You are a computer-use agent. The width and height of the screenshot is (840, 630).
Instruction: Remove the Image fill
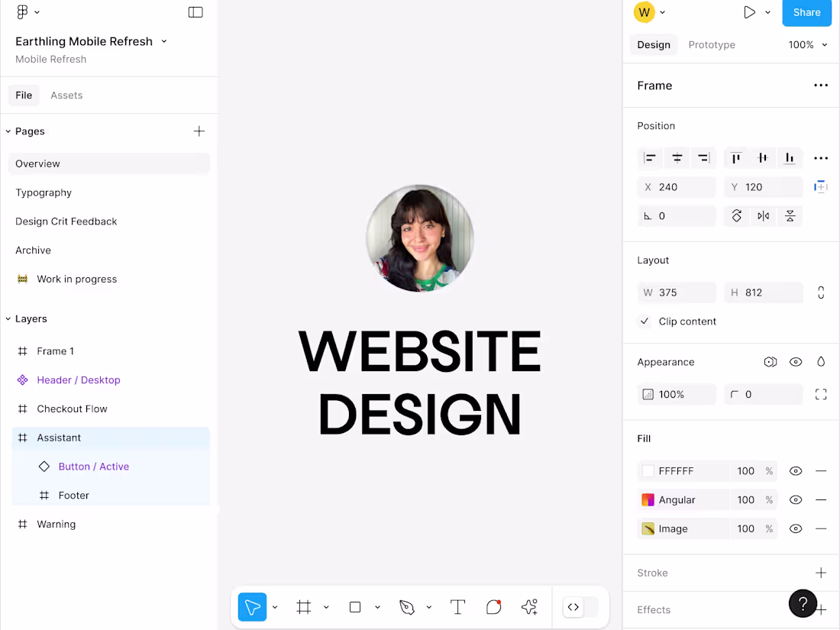(x=821, y=528)
